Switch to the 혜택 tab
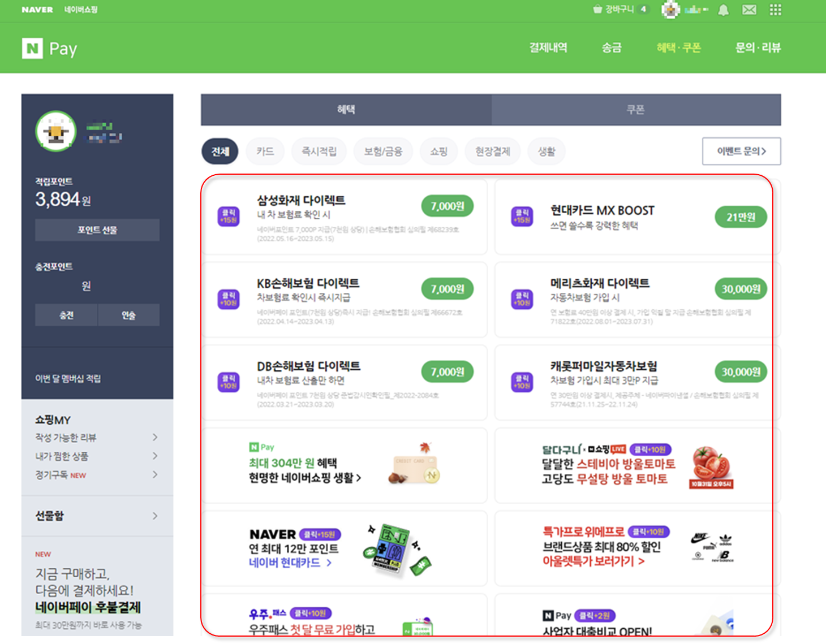The image size is (826, 644). tap(346, 110)
